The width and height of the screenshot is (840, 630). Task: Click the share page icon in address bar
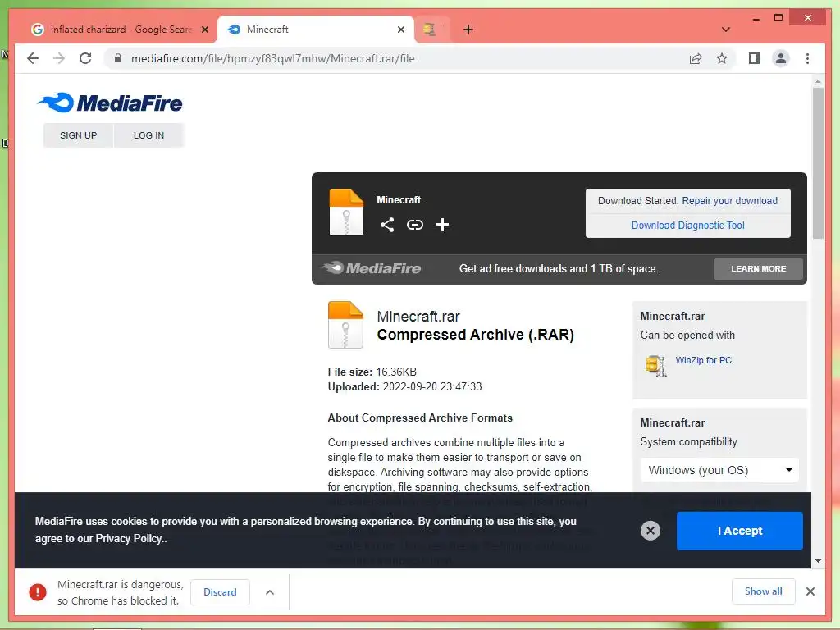point(696,58)
